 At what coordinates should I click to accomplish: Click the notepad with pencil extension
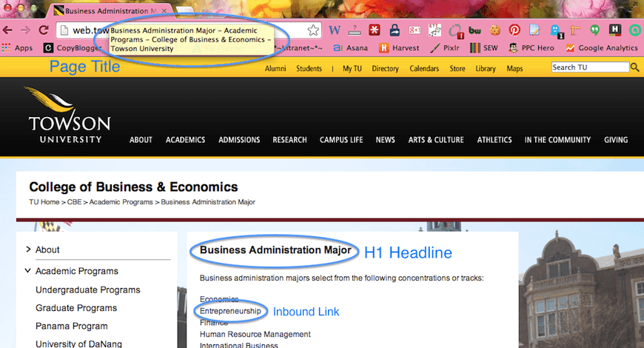coord(534,30)
